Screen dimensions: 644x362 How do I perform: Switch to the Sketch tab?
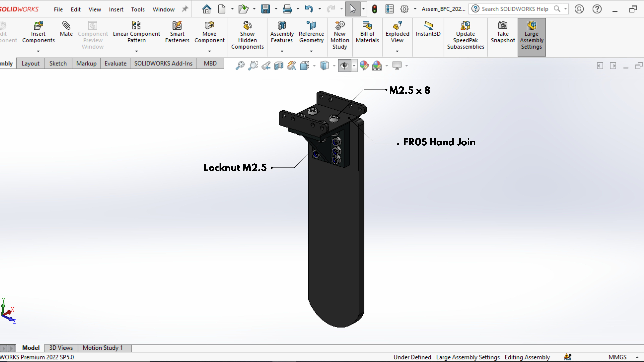click(x=58, y=63)
